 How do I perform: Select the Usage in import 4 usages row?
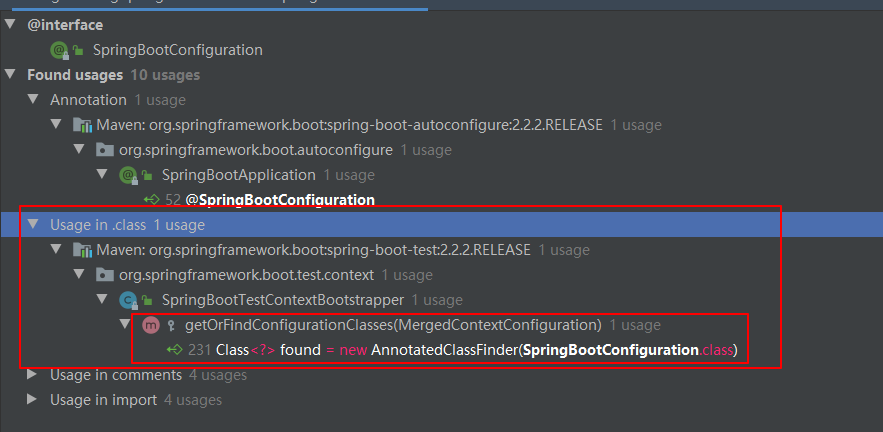136,400
